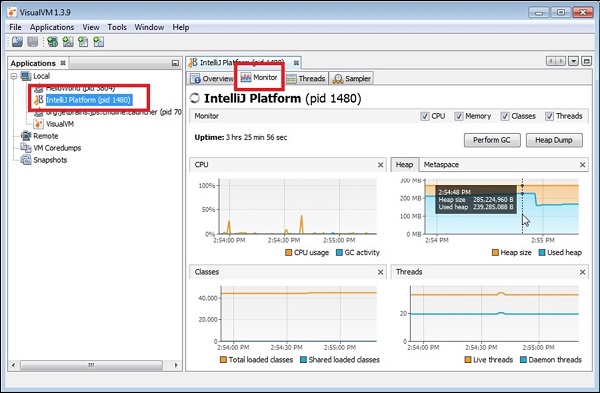Screen dimensions: 600x393
Task: Open the Window menu
Action: pos(149,27)
